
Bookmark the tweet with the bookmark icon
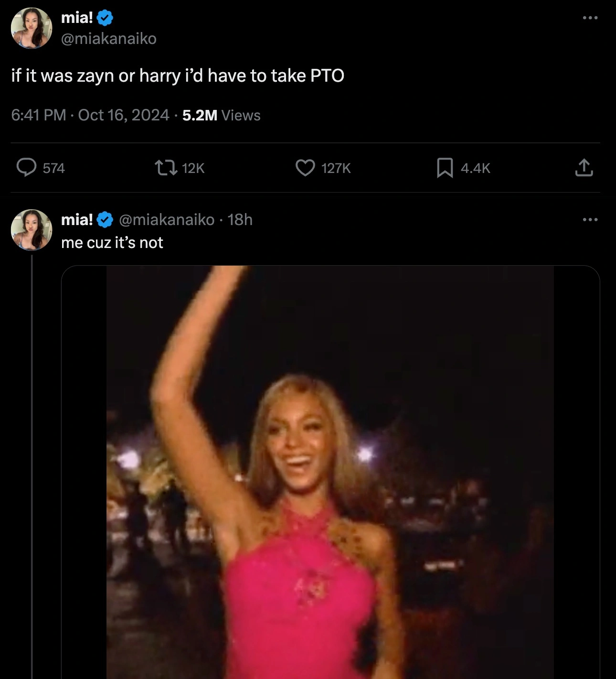[445, 168]
